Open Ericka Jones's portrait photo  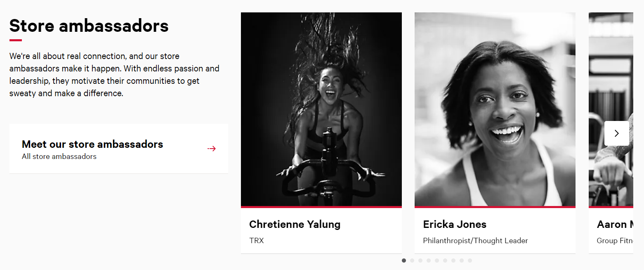pyautogui.click(x=495, y=109)
